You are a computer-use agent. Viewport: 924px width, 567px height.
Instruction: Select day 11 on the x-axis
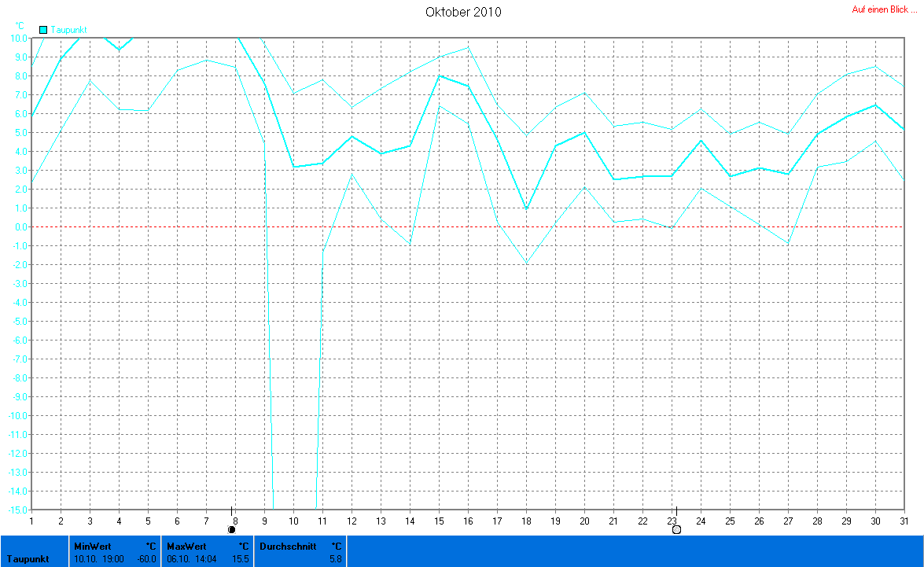[322, 521]
